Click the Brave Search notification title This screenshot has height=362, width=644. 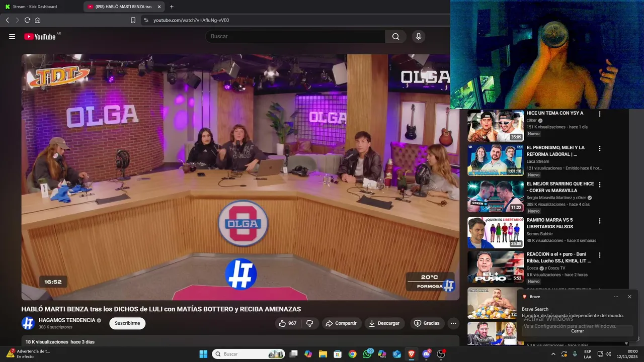click(535, 309)
